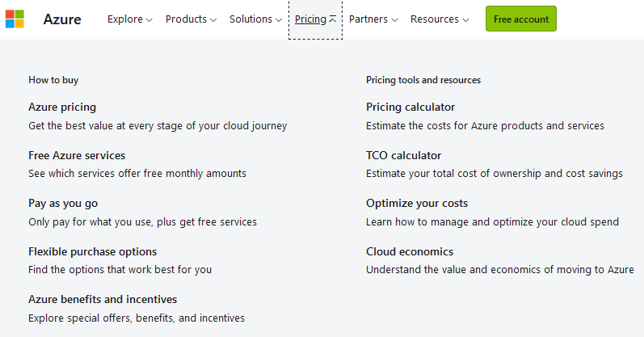This screenshot has height=337, width=644.
Task: Select Optimize your costs
Action: (x=417, y=203)
